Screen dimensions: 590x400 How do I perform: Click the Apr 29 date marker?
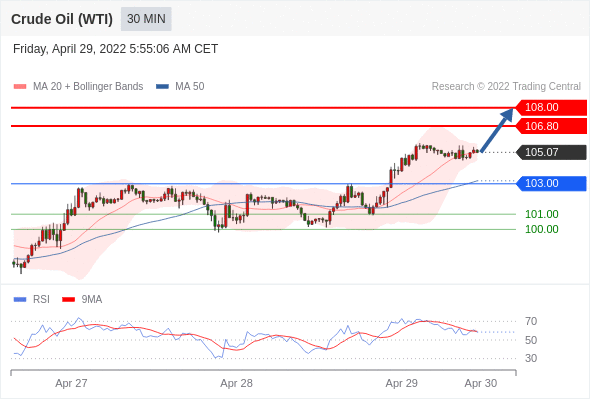pyautogui.click(x=401, y=383)
